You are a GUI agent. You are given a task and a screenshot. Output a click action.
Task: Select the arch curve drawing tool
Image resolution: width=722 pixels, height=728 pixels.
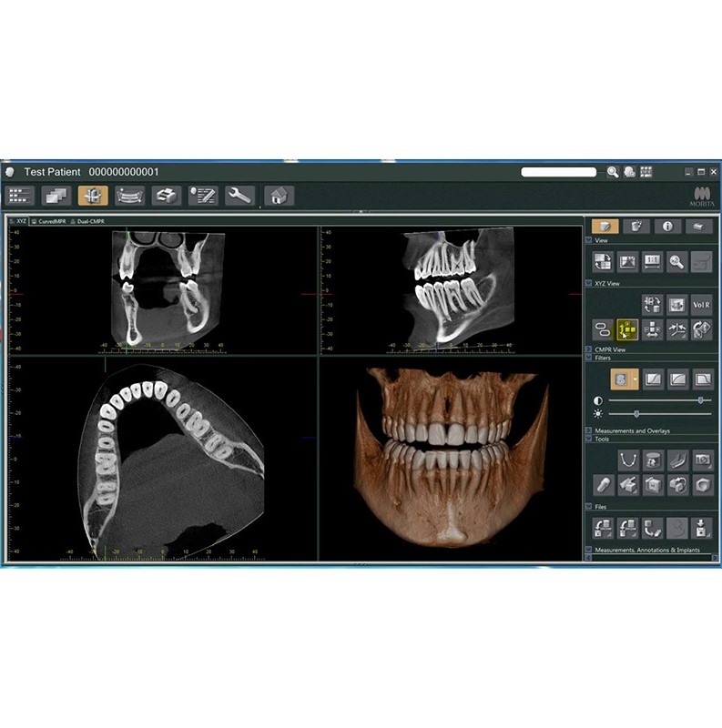click(626, 460)
